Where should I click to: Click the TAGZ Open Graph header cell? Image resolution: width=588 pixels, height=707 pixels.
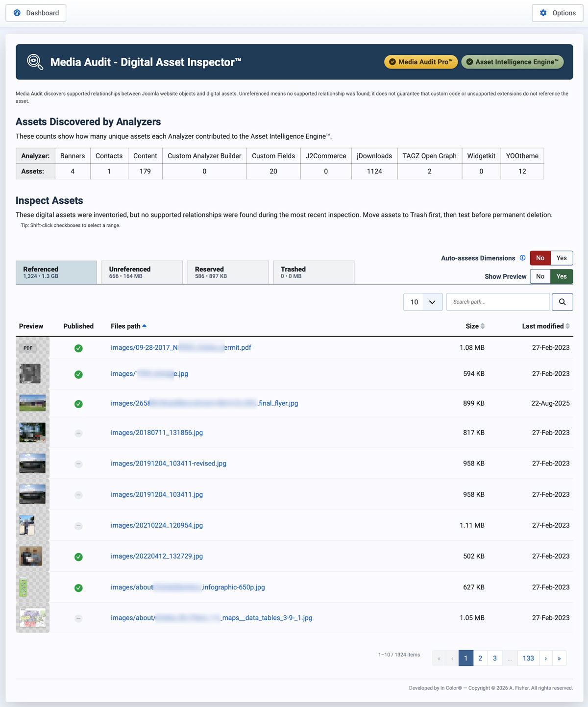point(430,156)
